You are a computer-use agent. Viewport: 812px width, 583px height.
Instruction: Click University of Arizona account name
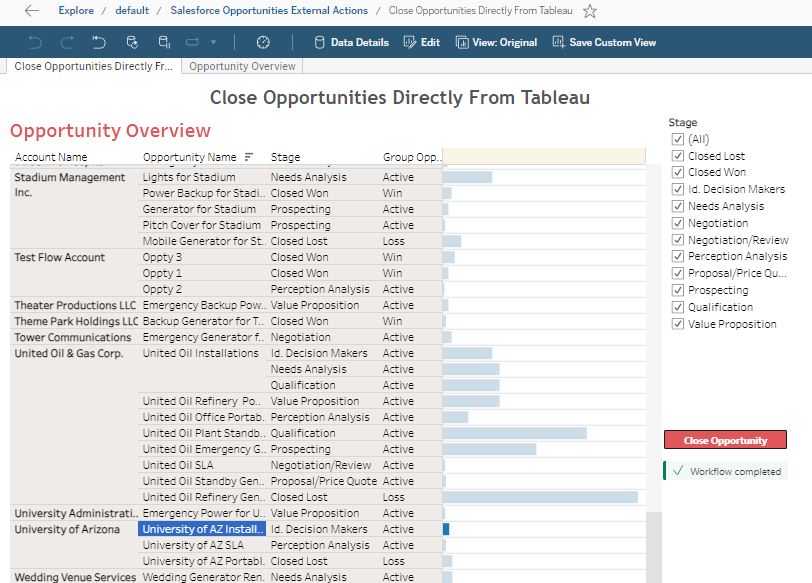pyautogui.click(x=67, y=529)
